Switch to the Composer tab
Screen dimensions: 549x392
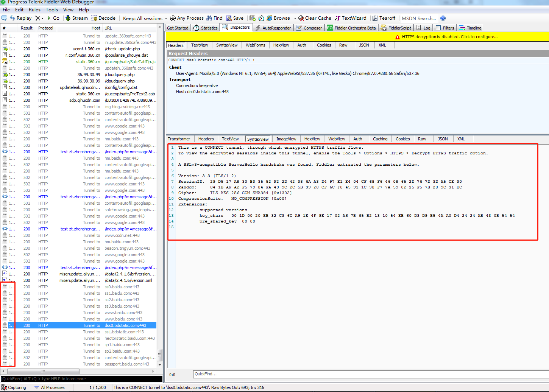point(309,28)
